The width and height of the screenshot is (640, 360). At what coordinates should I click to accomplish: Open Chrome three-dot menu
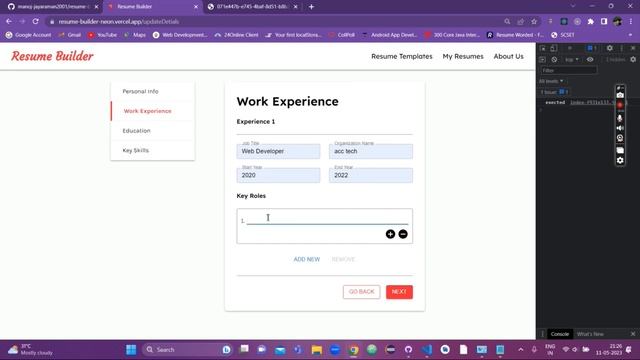631,21
